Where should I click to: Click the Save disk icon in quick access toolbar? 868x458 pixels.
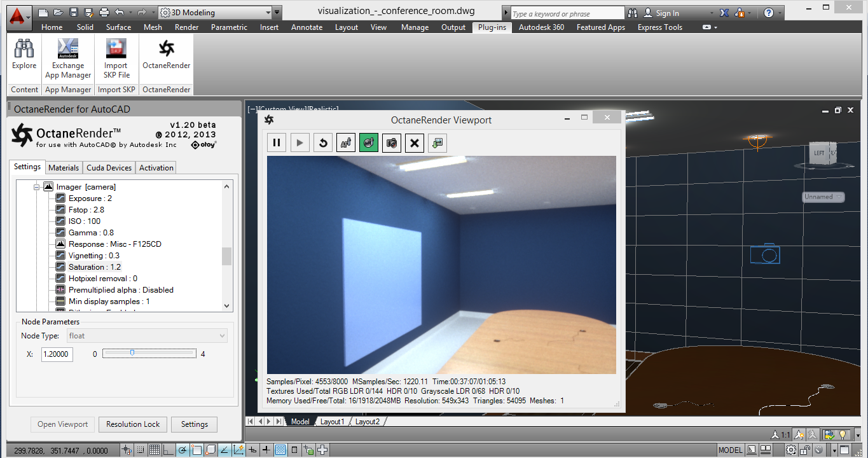(x=73, y=12)
